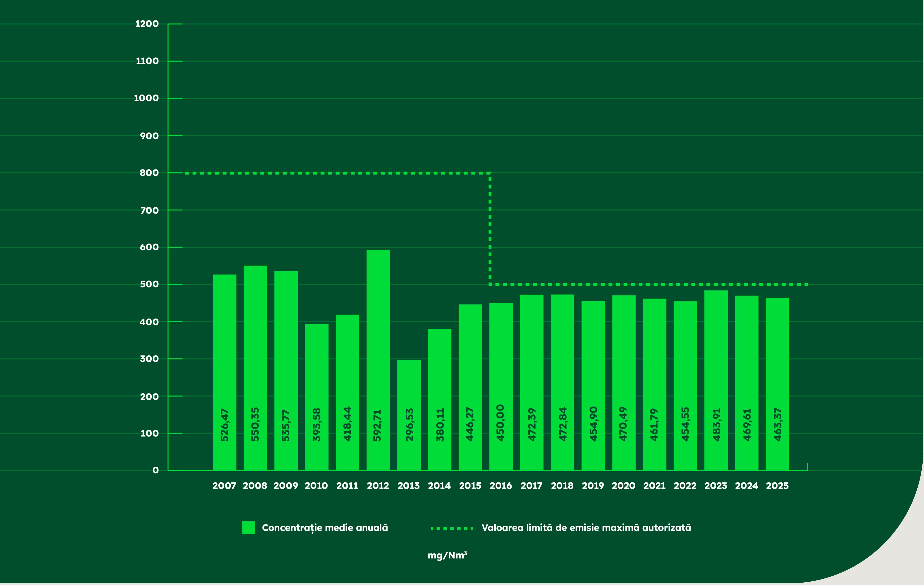Click the green Concentrație medie anuală legend swatch

tap(249, 527)
